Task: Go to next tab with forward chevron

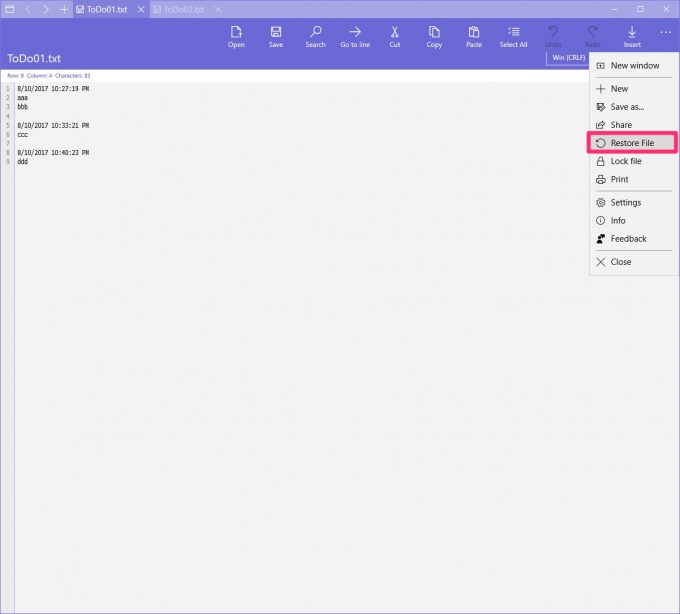Action: [x=46, y=9]
